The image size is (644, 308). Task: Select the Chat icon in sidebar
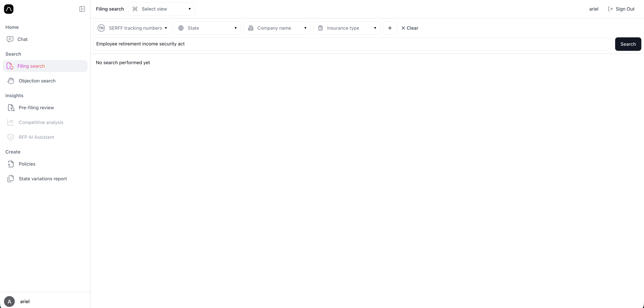[x=10, y=39]
